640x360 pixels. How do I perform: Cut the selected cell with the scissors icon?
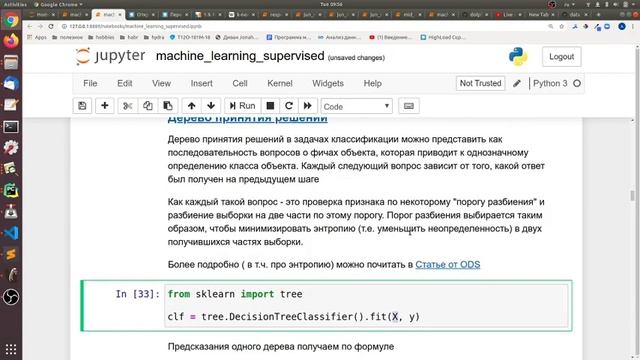[128, 106]
